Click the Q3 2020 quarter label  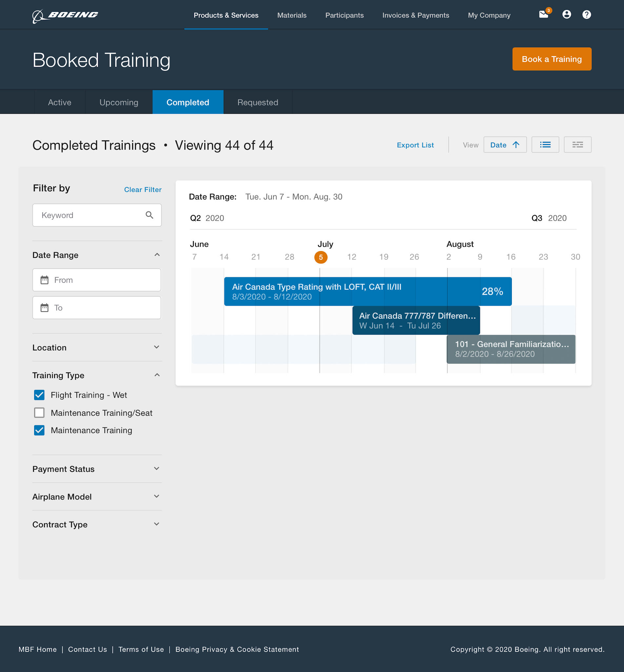[549, 218]
